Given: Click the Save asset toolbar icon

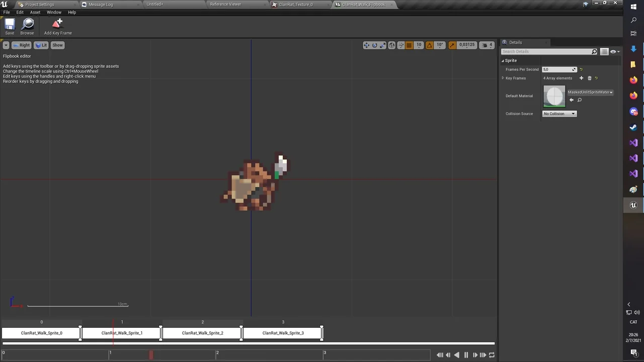Looking at the screenshot, I should click(x=10, y=26).
